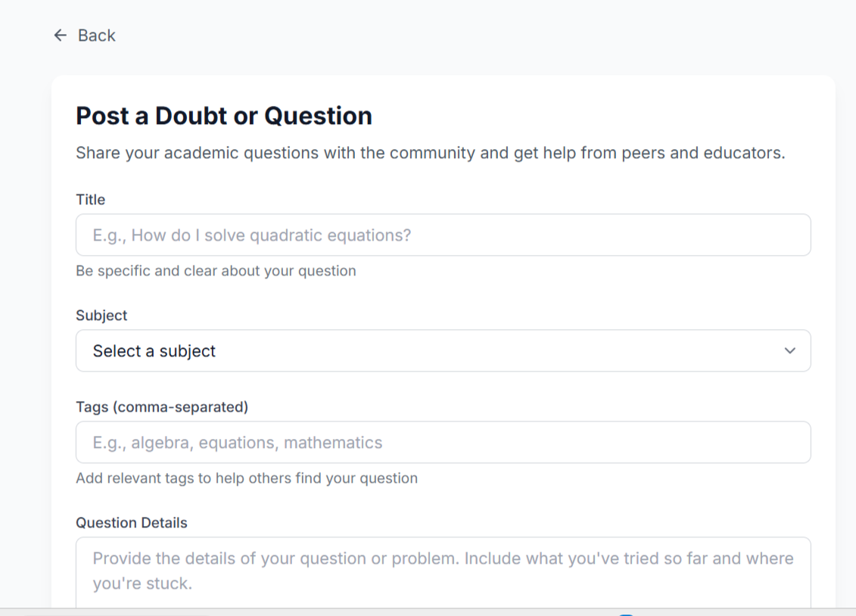Click the Tags (comma-separated) label

(x=162, y=407)
